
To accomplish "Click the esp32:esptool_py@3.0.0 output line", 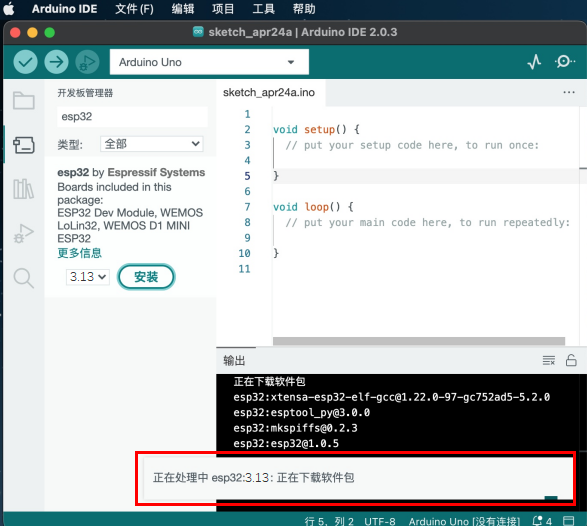I will (x=301, y=412).
